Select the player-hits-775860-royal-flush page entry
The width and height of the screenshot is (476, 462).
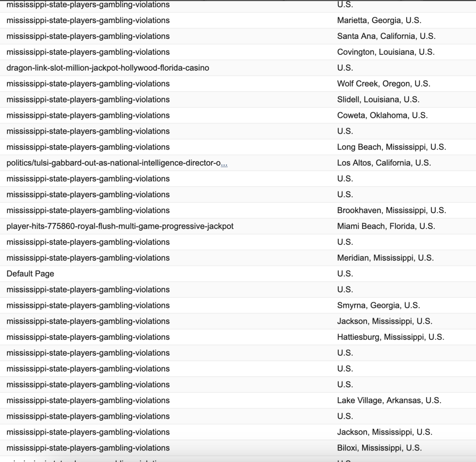tap(120, 226)
